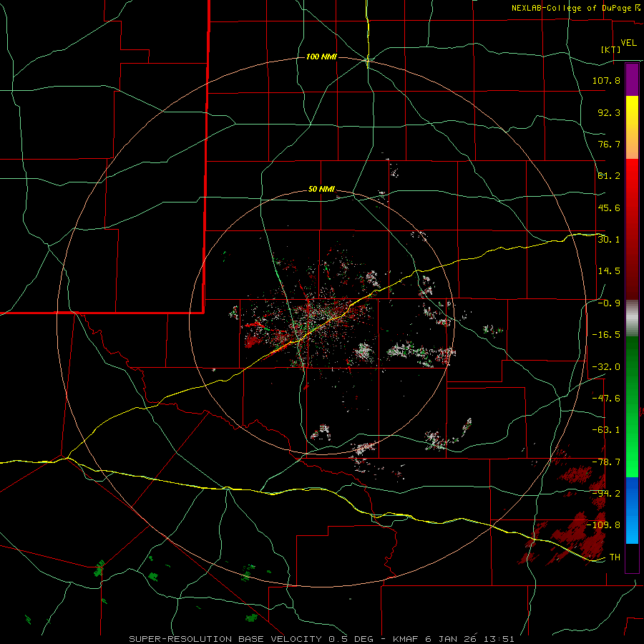Click the [KT] units label
Image resolution: width=644 pixels, height=644 pixels.
point(611,49)
